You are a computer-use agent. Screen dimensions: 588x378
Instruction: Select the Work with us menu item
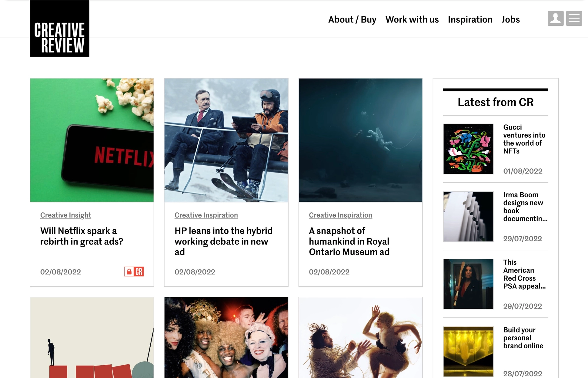click(x=412, y=19)
